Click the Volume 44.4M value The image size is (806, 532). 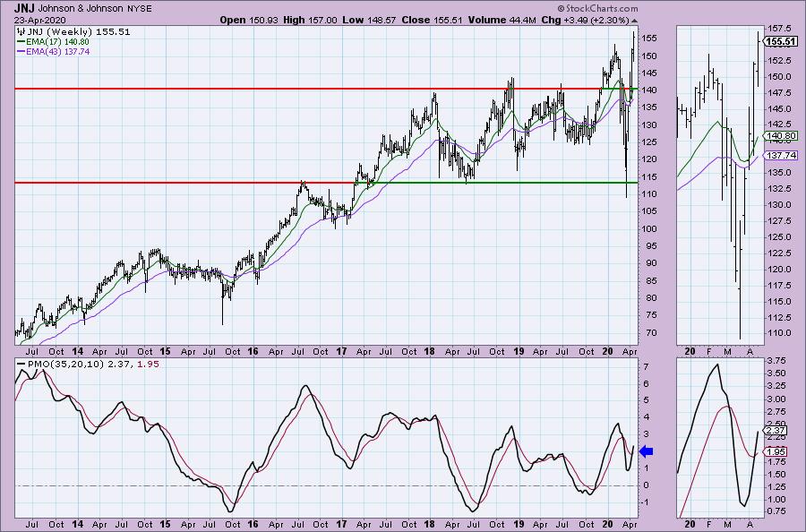[502, 20]
